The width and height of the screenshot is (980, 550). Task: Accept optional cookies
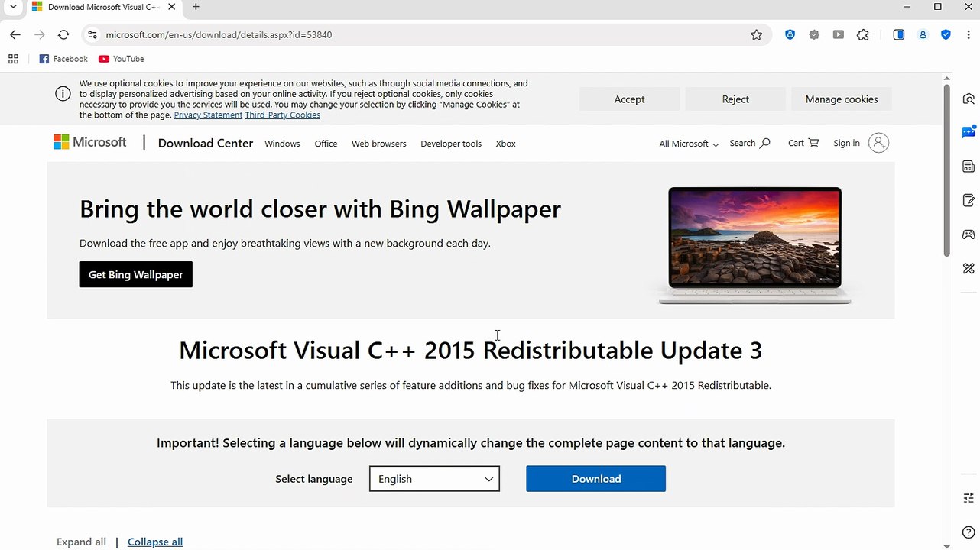[x=629, y=99]
